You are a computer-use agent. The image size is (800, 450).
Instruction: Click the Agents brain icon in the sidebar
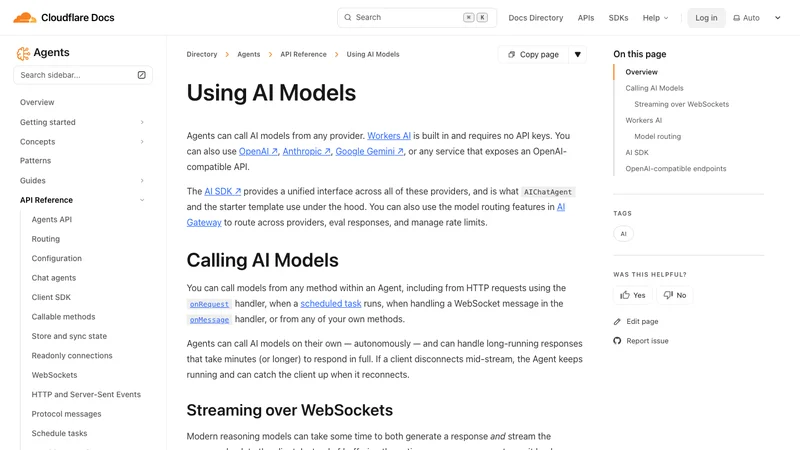(x=23, y=53)
